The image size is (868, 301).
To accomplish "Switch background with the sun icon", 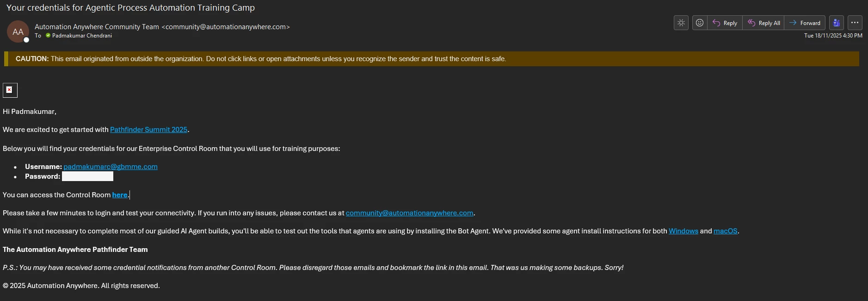I will (x=681, y=23).
